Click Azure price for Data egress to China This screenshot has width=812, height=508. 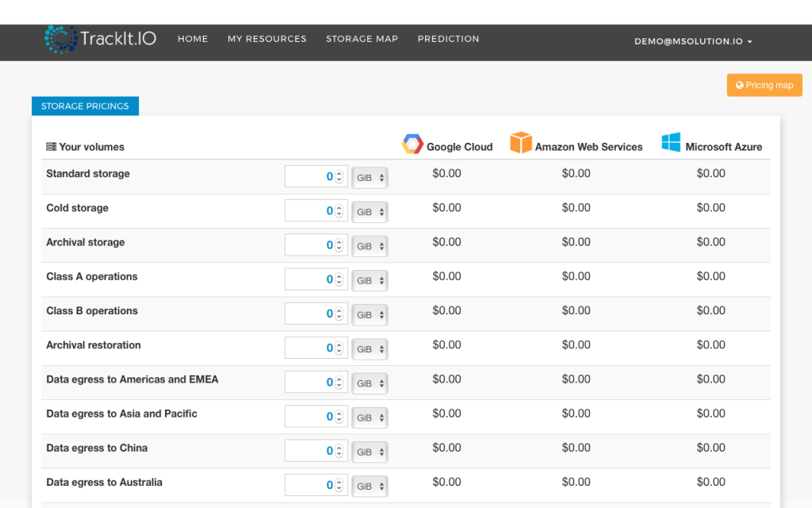click(710, 448)
